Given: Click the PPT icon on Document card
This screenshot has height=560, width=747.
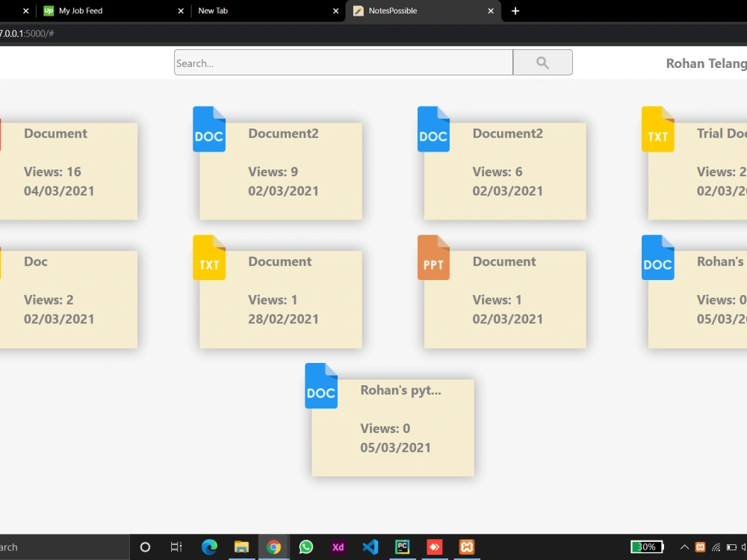Looking at the screenshot, I should [433, 258].
